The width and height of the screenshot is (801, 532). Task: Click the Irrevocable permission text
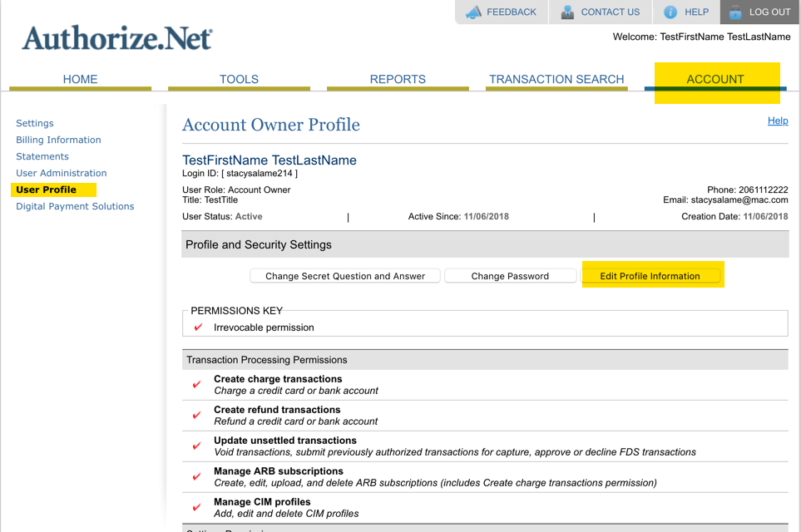pyautogui.click(x=265, y=328)
